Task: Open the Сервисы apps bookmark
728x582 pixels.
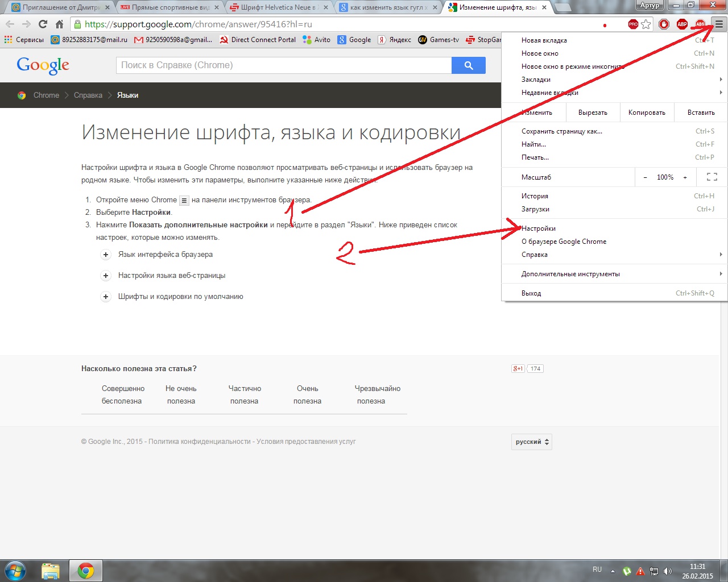Action: (24, 40)
